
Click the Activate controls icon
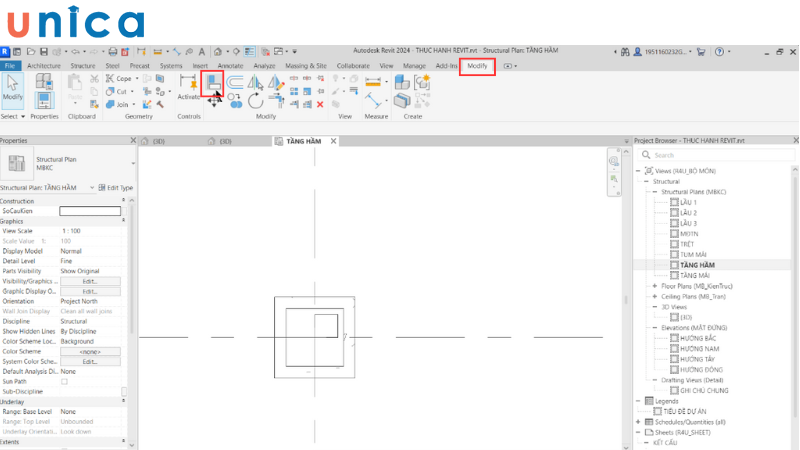tap(188, 84)
